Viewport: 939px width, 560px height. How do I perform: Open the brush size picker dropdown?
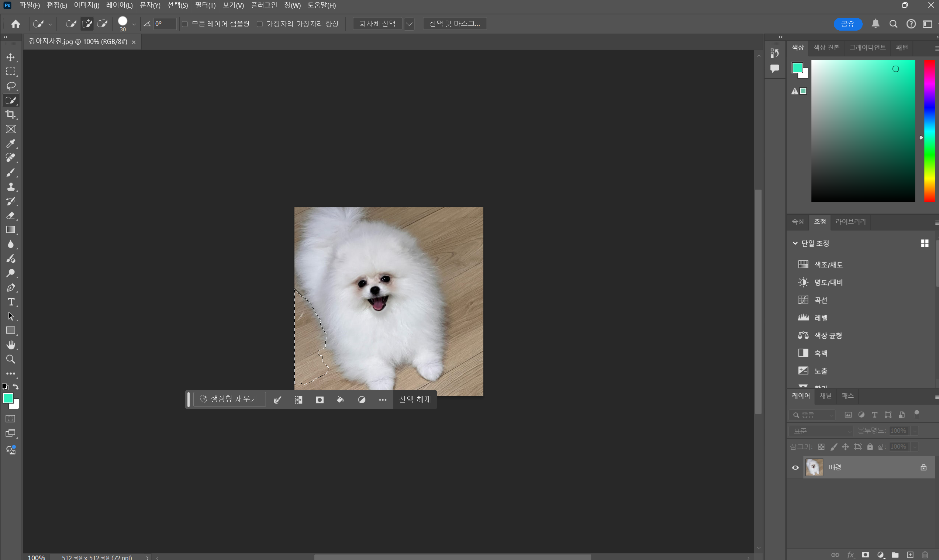point(134,24)
